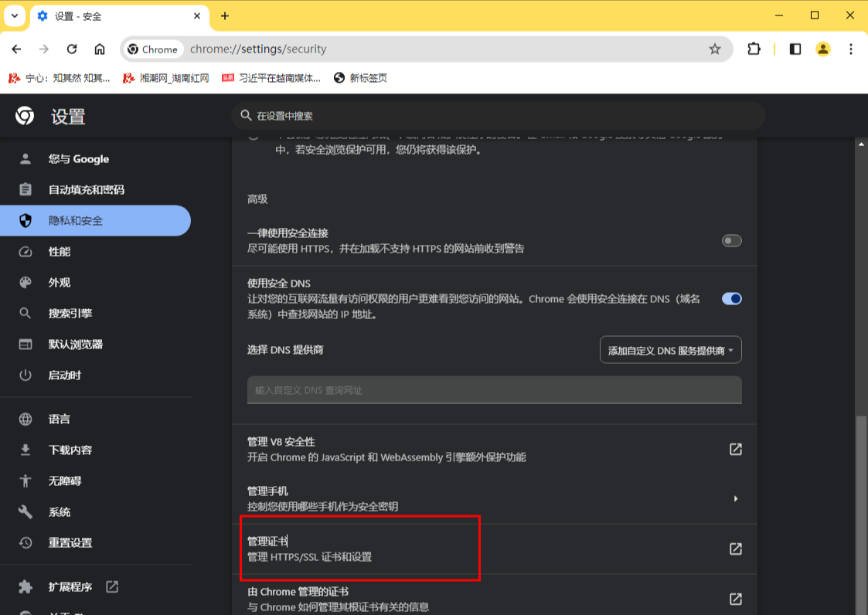Image resolution: width=868 pixels, height=615 pixels.
Task: Open the extensions puzzle icon
Action: coord(754,49)
